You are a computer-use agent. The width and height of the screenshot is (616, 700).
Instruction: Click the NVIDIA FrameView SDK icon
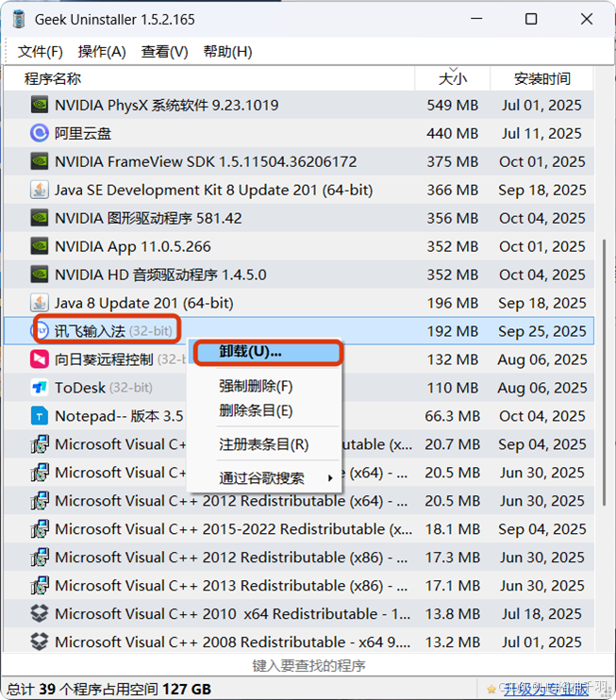[40, 161]
